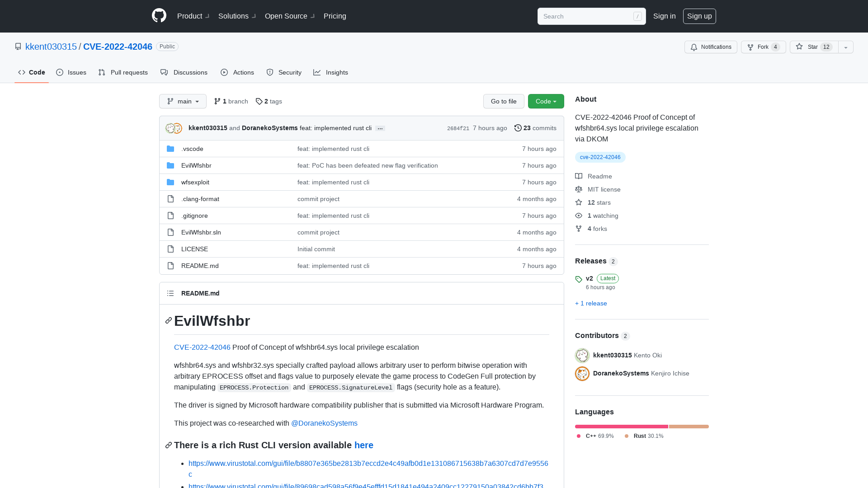Click the fork icon beside 4 forks
The image size is (868, 488).
[x=579, y=229]
